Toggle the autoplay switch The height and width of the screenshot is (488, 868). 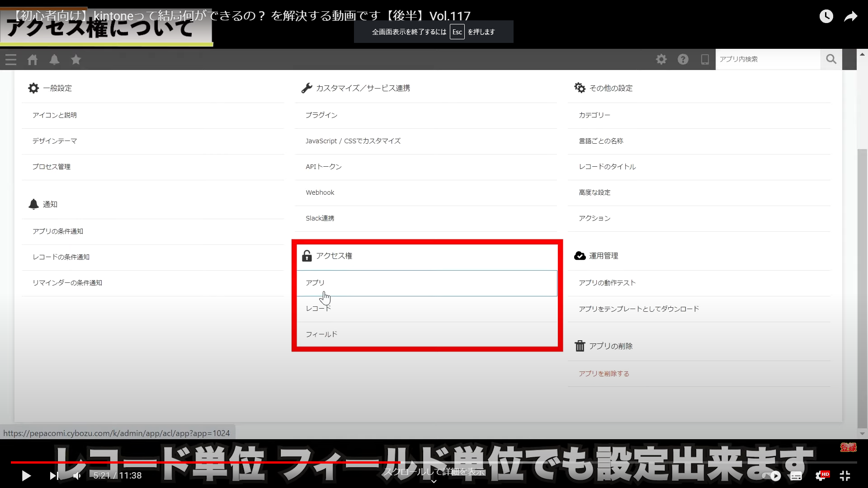point(772,476)
